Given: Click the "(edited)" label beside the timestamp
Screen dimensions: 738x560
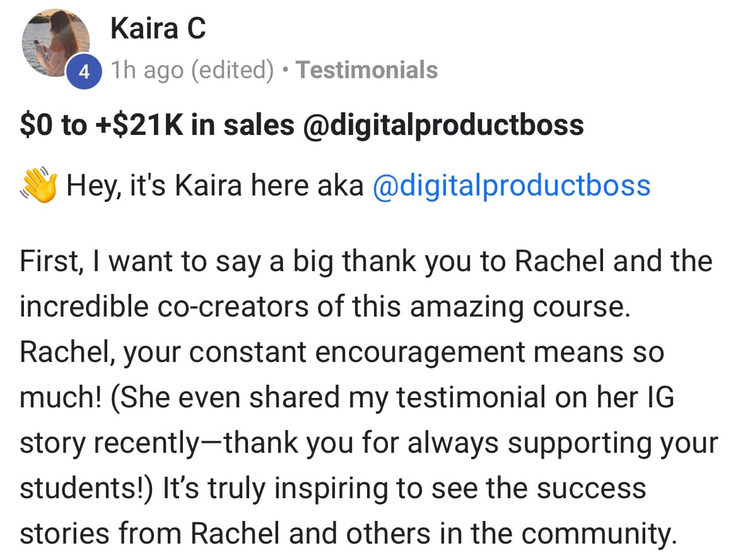Looking at the screenshot, I should (x=232, y=70).
